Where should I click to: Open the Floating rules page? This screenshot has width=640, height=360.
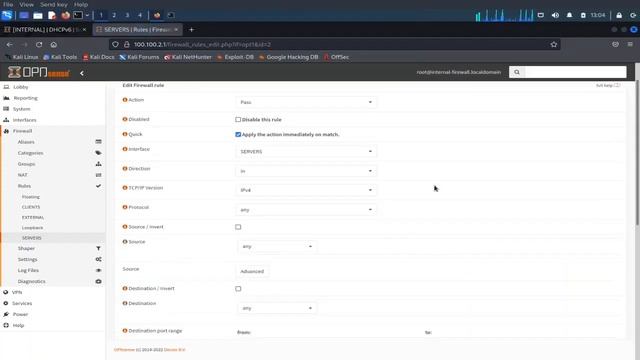click(x=31, y=197)
